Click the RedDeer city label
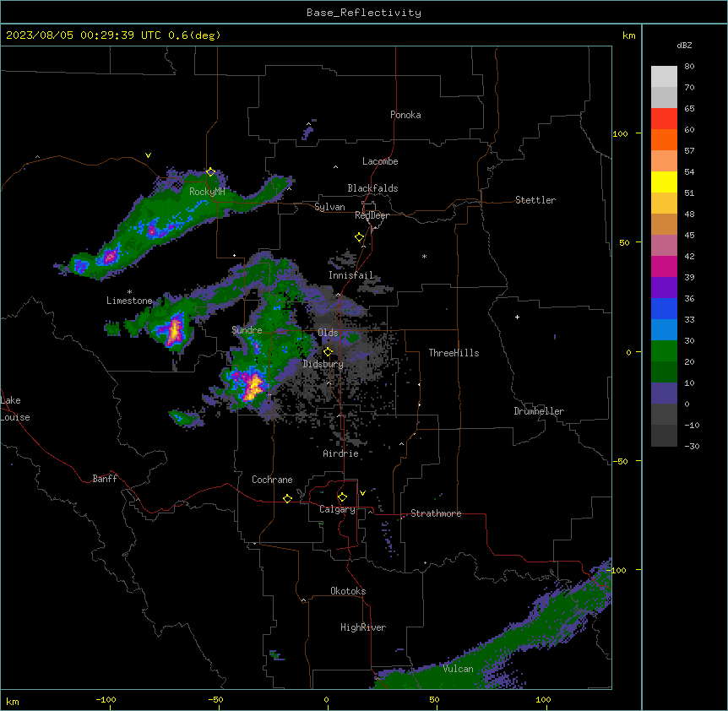Screen dimensions: 728x711 372,215
